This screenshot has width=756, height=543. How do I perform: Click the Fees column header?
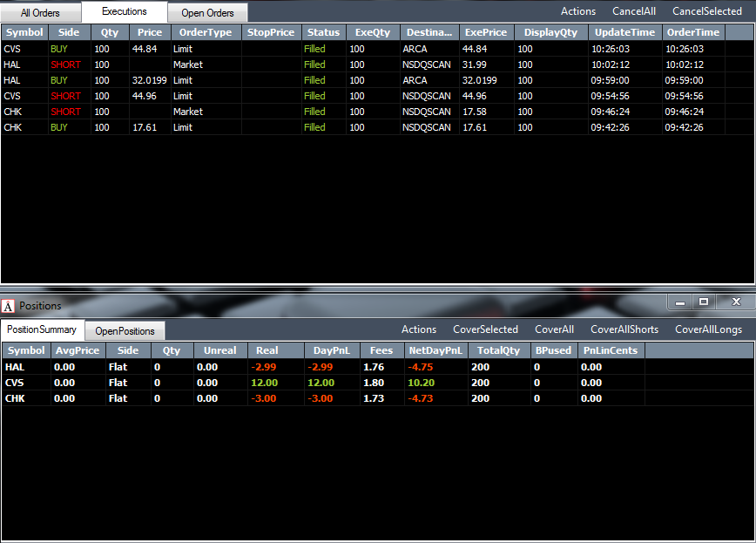(x=381, y=350)
